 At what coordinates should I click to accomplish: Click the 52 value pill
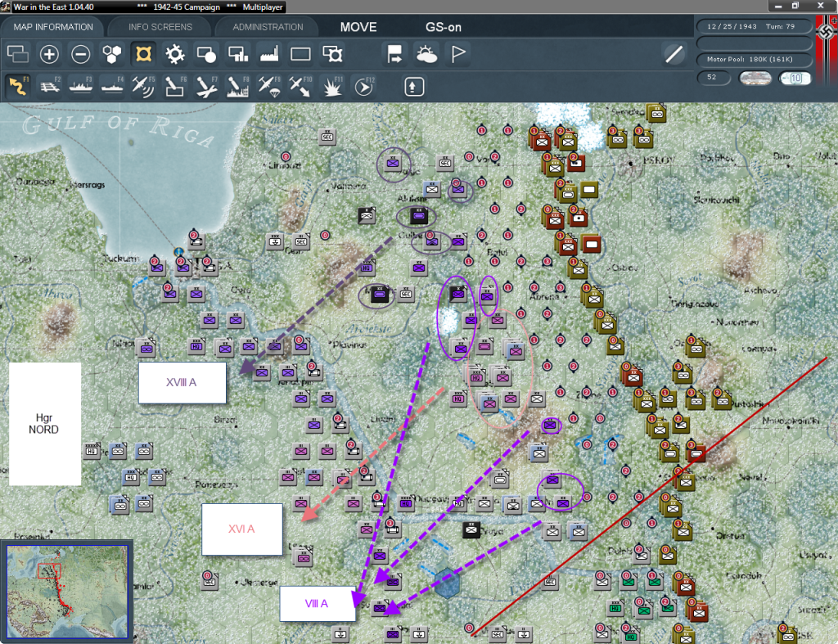713,78
